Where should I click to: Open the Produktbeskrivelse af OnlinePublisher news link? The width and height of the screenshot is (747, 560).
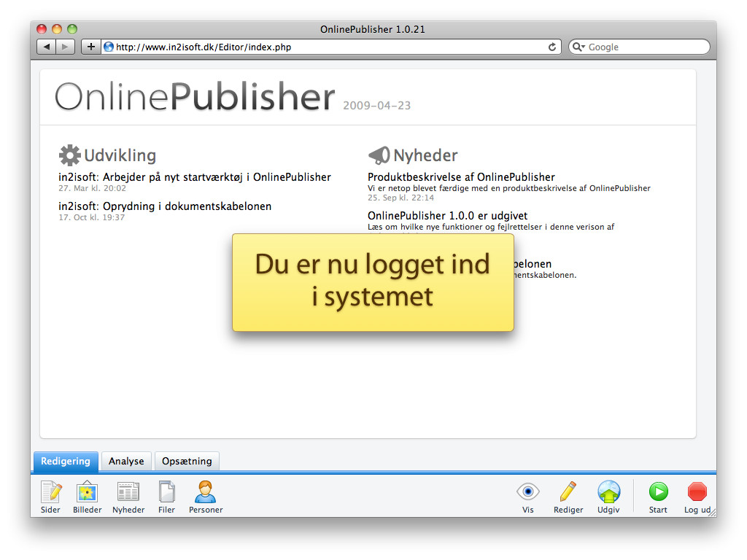pyautogui.click(x=461, y=177)
